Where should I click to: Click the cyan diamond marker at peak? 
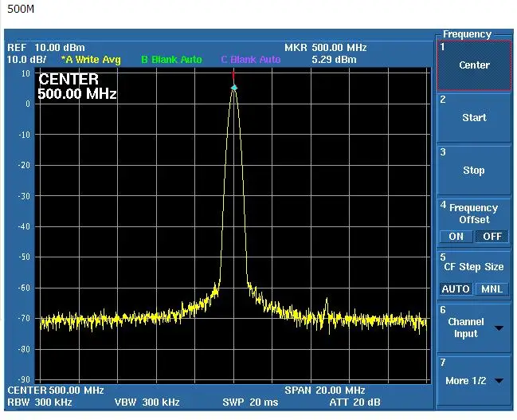point(234,88)
